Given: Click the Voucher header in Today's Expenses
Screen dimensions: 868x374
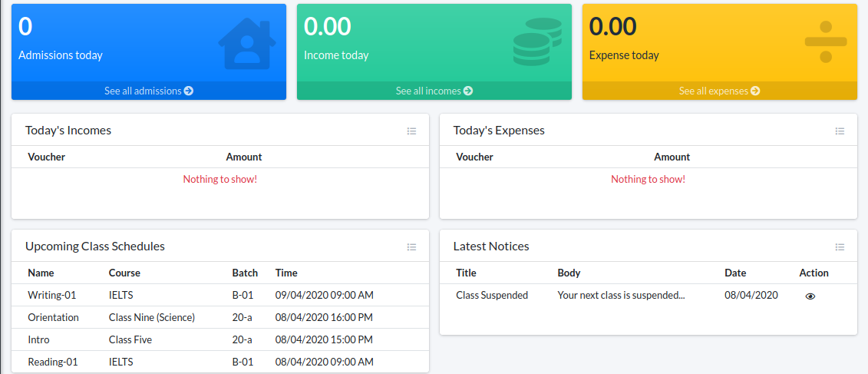Looking at the screenshot, I should coord(474,157).
